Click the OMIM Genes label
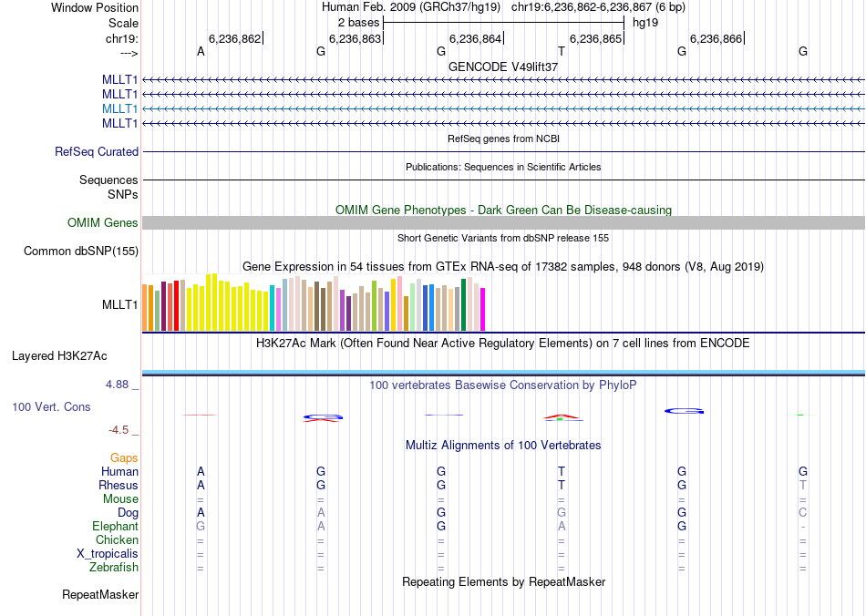866x616 pixels. point(103,222)
